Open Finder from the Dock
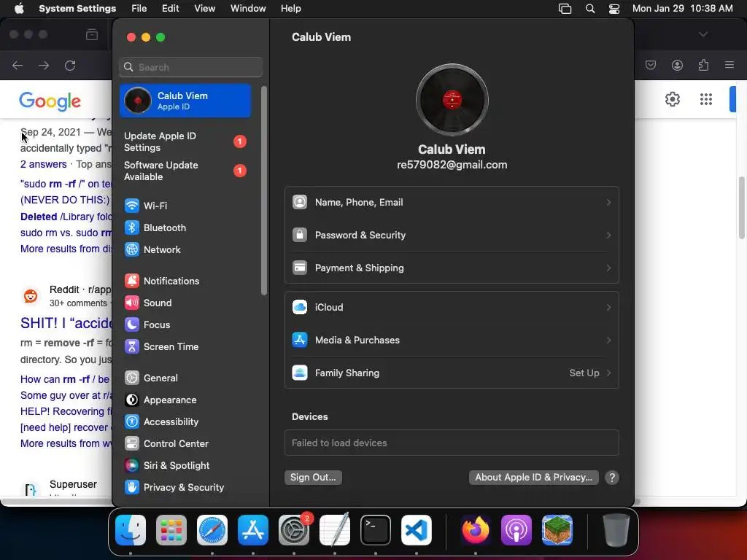 pos(131,530)
